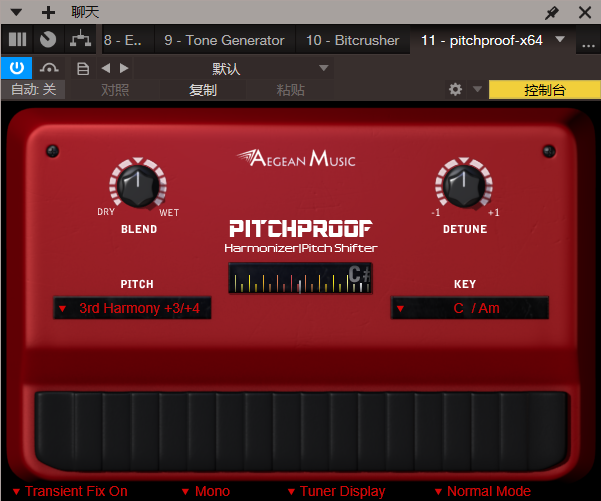Screen dimensions: 601x501
Task: Click the black footswitch pedal
Action: 302,431
